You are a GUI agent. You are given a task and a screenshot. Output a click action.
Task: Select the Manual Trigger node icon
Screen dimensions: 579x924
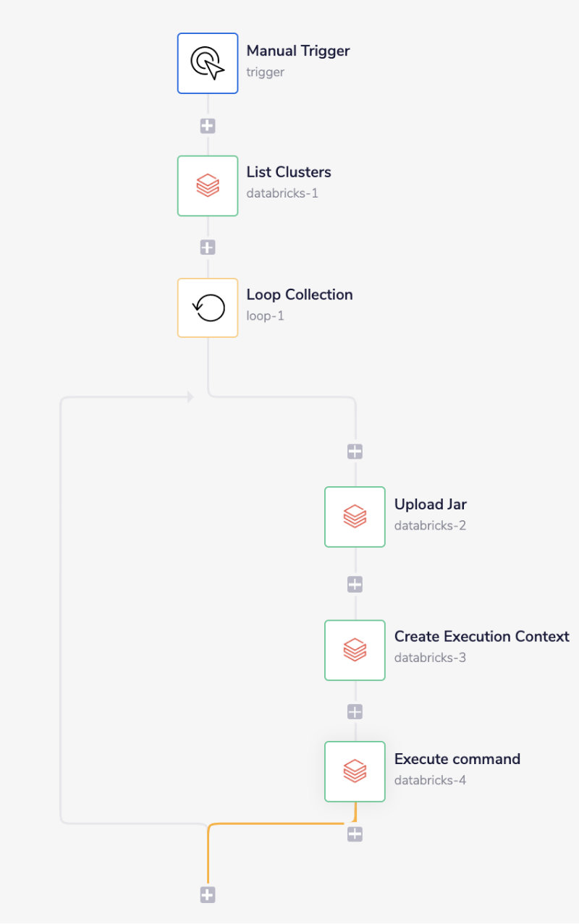click(x=208, y=63)
